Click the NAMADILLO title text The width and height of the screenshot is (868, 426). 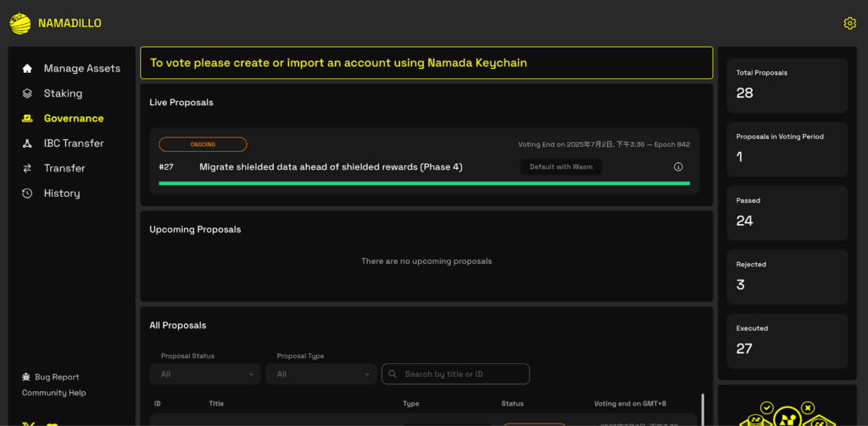pyautogui.click(x=70, y=23)
